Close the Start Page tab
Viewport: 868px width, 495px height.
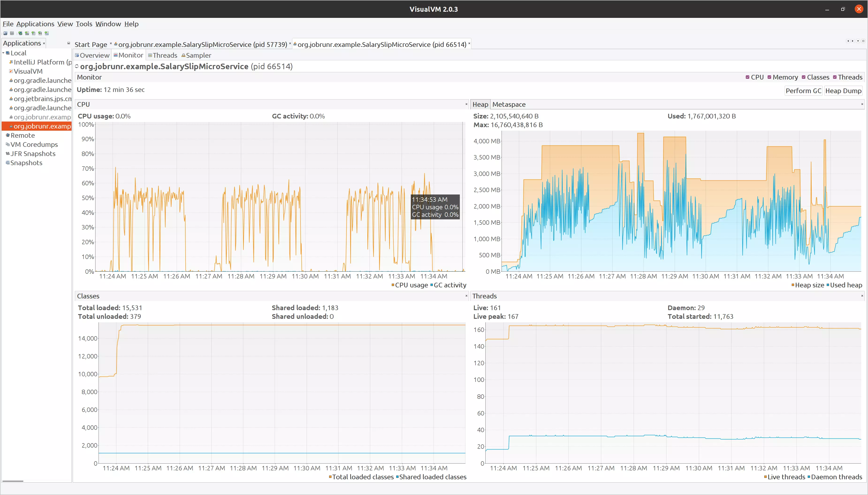point(111,43)
